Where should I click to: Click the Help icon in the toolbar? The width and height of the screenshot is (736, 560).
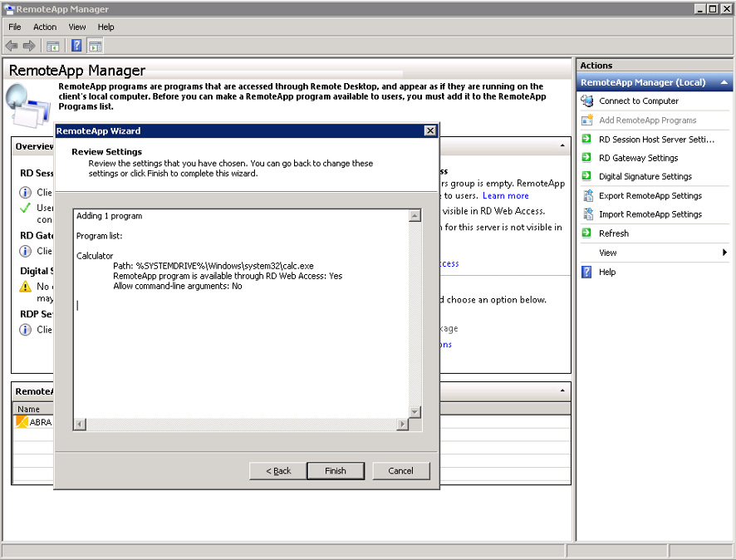point(76,46)
